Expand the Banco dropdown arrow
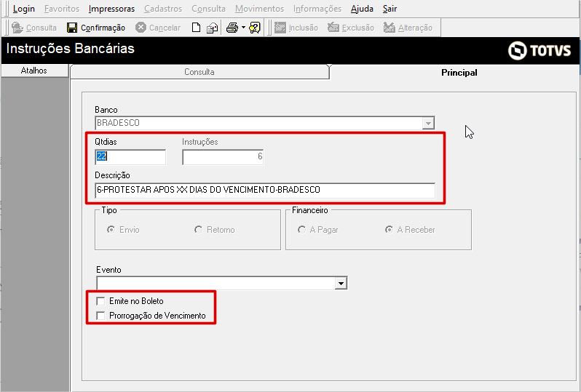This screenshot has height=392, width=581. click(x=428, y=123)
